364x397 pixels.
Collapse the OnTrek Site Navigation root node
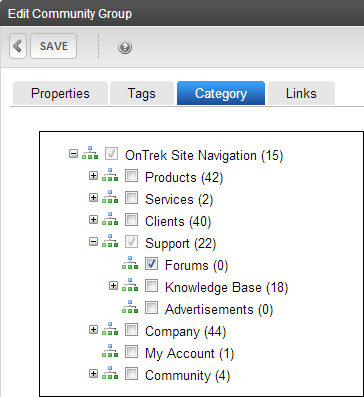73,154
